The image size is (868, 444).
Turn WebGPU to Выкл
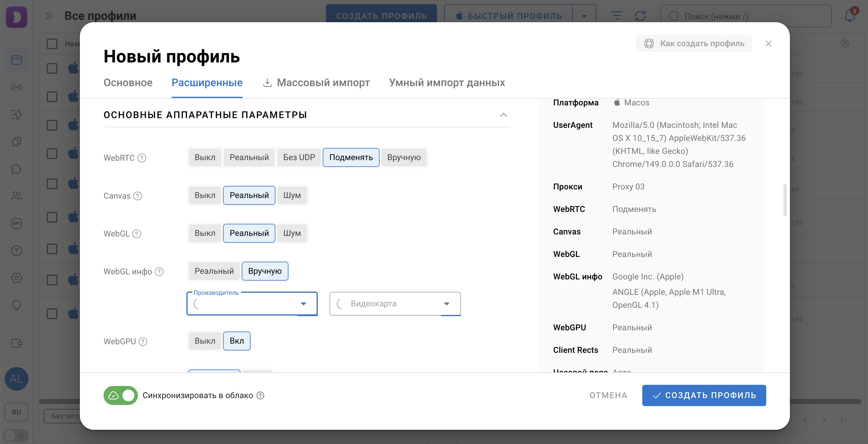click(205, 341)
